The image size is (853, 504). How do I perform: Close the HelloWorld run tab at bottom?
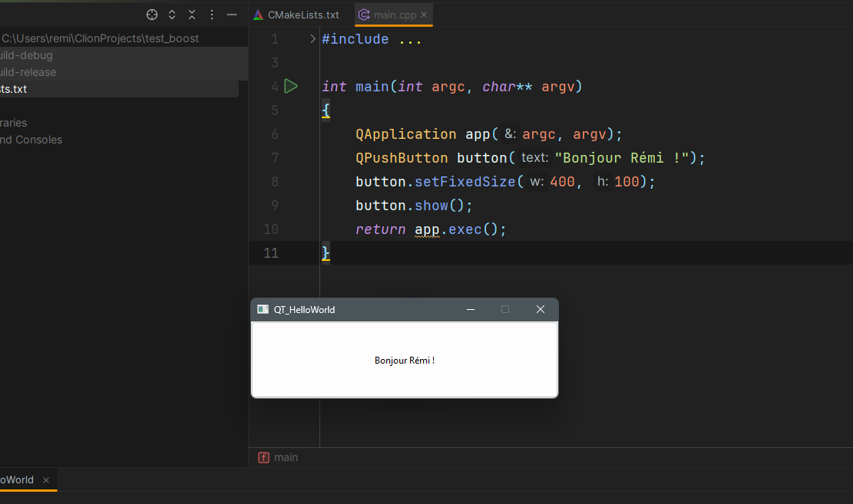[x=46, y=480]
